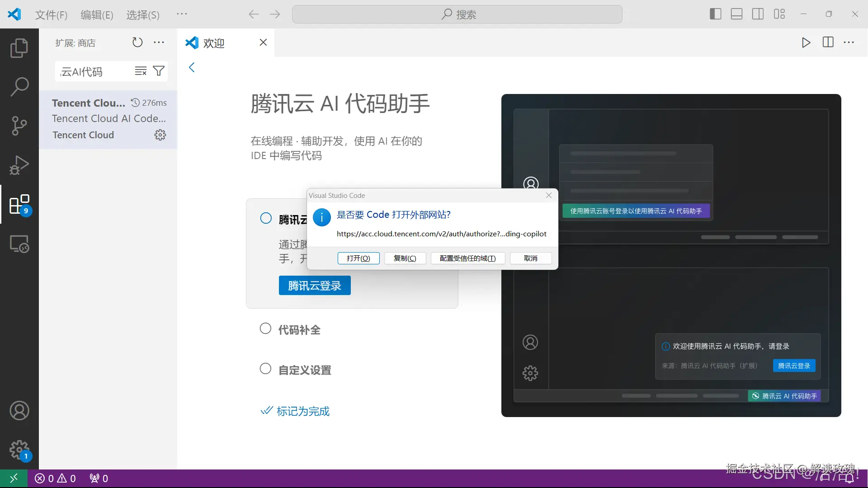This screenshot has height=488, width=868.
Task: Open the 文件(F) menu
Action: pos(51,14)
